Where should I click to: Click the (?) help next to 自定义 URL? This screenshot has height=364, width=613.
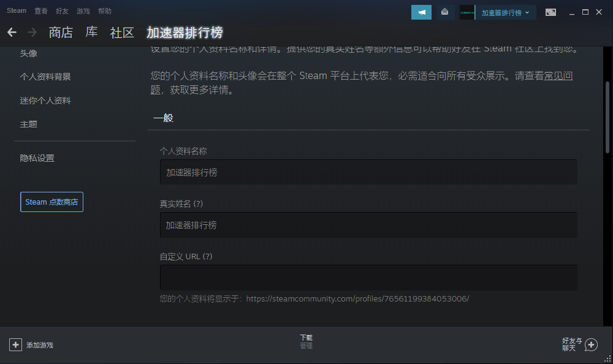pos(208,257)
